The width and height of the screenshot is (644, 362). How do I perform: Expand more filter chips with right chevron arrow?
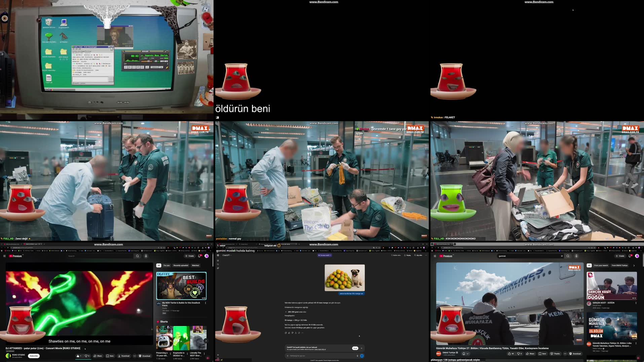click(x=634, y=266)
